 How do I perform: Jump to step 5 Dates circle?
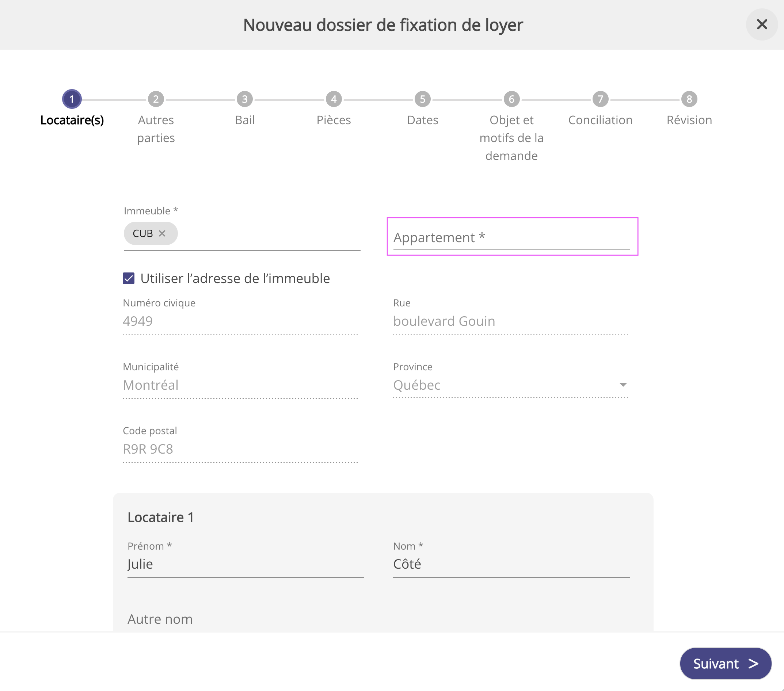(422, 99)
